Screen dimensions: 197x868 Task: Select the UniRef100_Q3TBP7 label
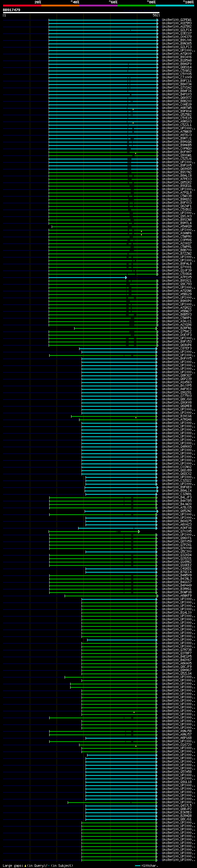coord(177,653)
